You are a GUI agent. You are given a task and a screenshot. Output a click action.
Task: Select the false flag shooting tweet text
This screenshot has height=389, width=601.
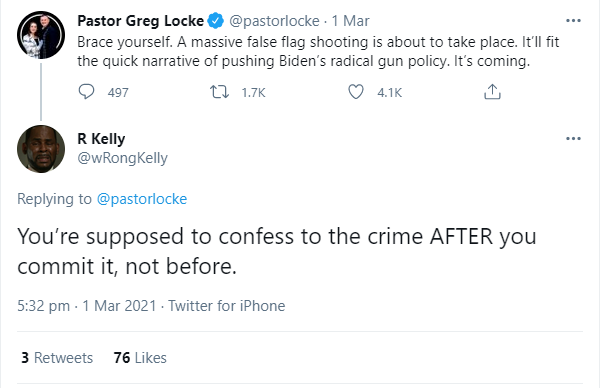[x=318, y=51]
